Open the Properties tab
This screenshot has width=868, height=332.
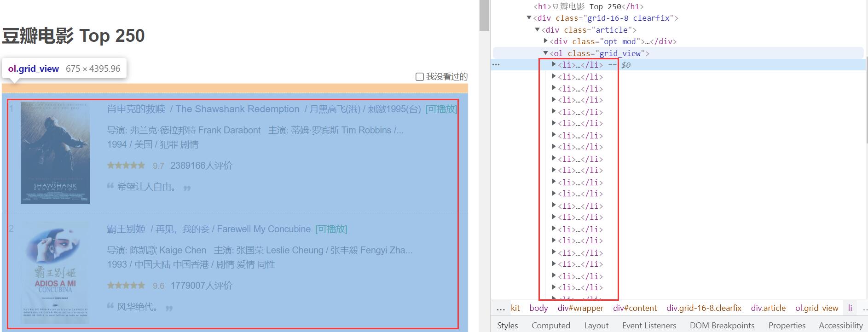pyautogui.click(x=787, y=325)
